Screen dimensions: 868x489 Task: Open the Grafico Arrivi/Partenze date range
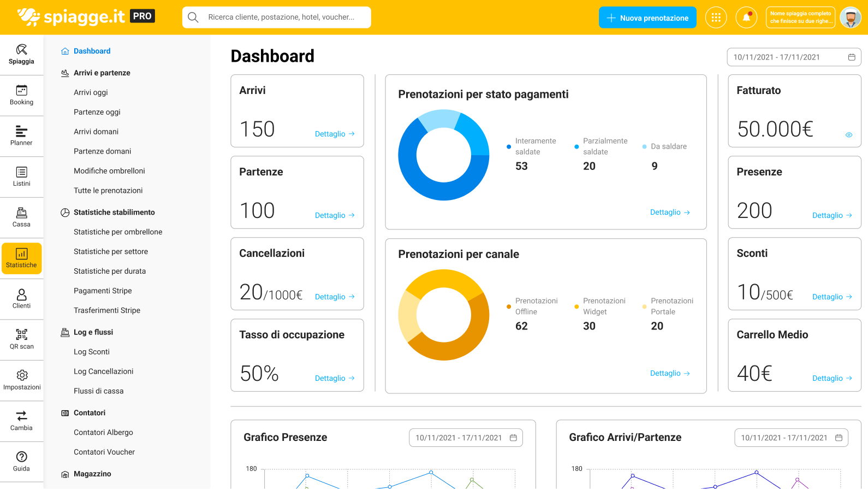[x=791, y=438]
